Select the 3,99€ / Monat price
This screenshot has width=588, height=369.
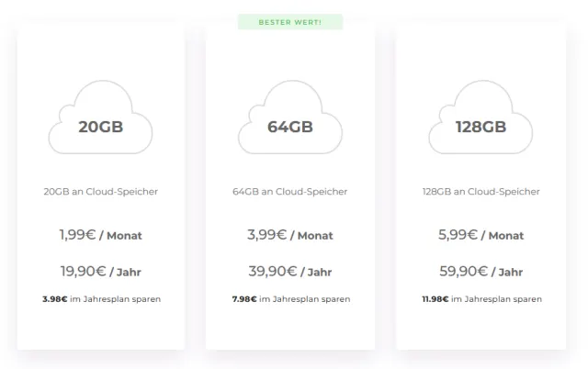tap(290, 235)
